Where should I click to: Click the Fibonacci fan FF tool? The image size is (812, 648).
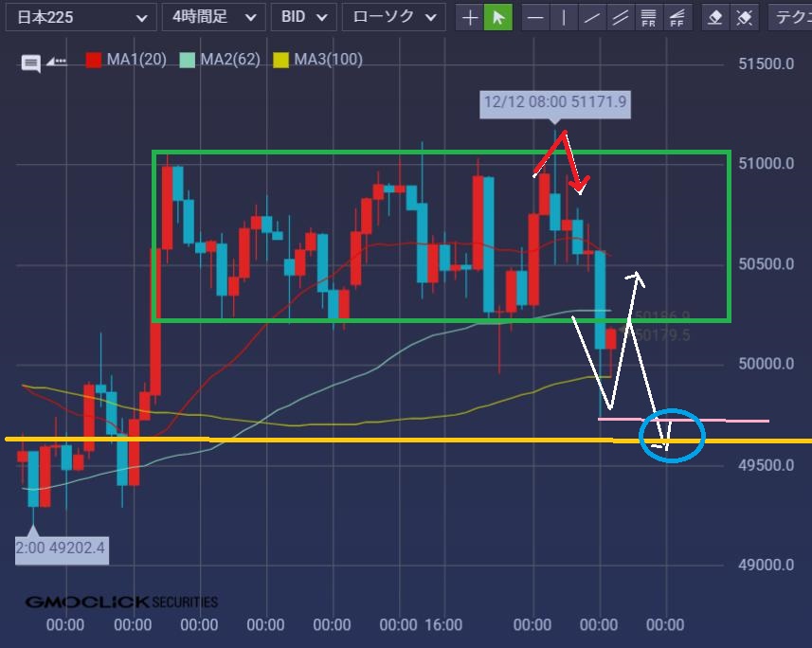[677, 17]
